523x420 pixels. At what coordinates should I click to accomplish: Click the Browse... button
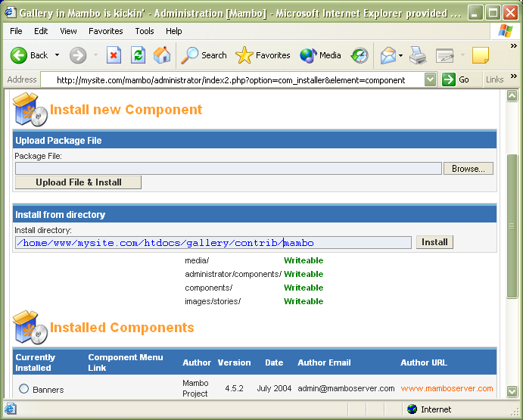click(469, 169)
